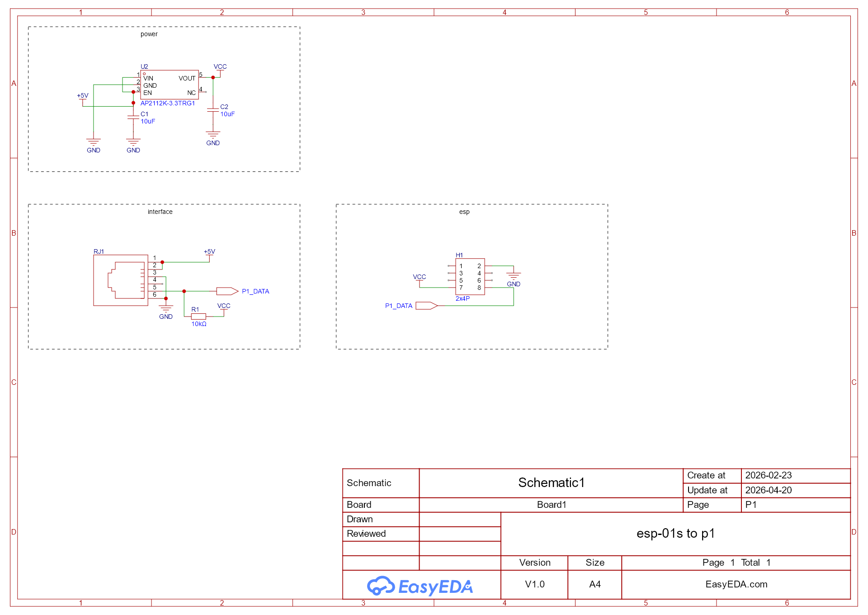Click the VIN pin label on U2

click(148, 78)
